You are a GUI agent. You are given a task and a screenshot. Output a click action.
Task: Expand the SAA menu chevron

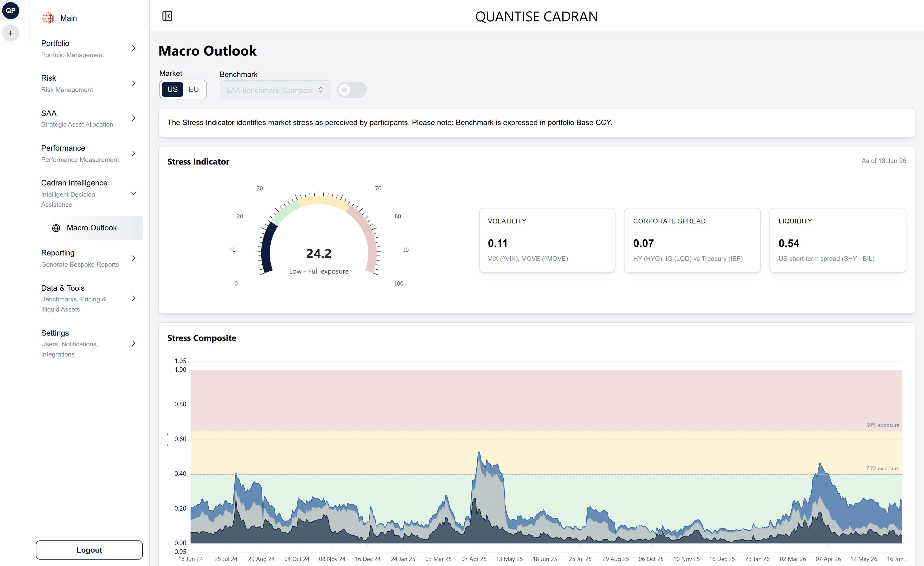coord(134,118)
